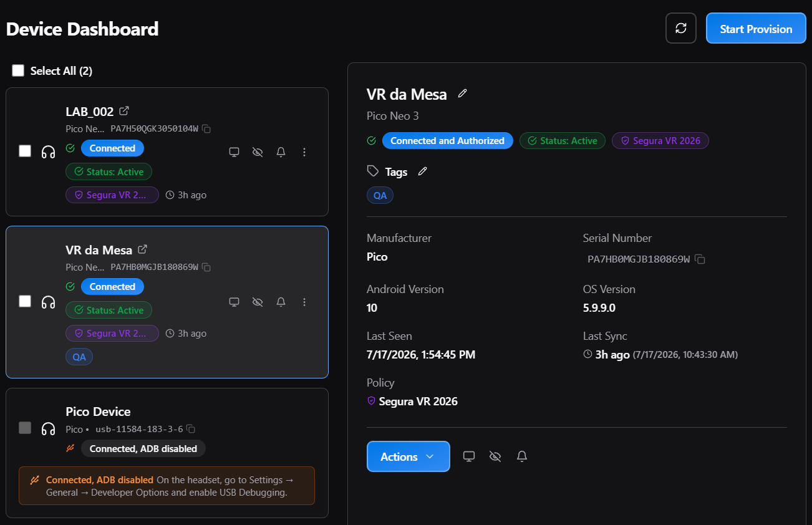
Task: Click the refresh devices icon button
Action: [681, 29]
